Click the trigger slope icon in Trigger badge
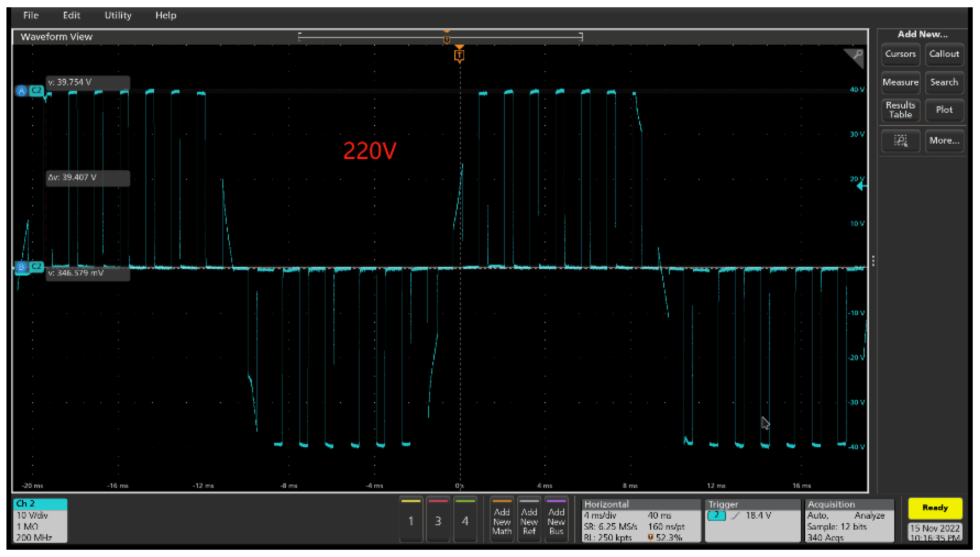Viewport: 980px width, 557px height. [x=736, y=515]
